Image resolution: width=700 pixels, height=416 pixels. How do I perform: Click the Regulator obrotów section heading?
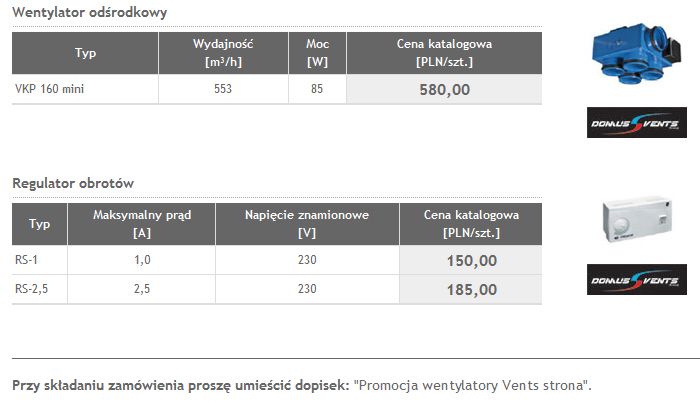click(73, 183)
